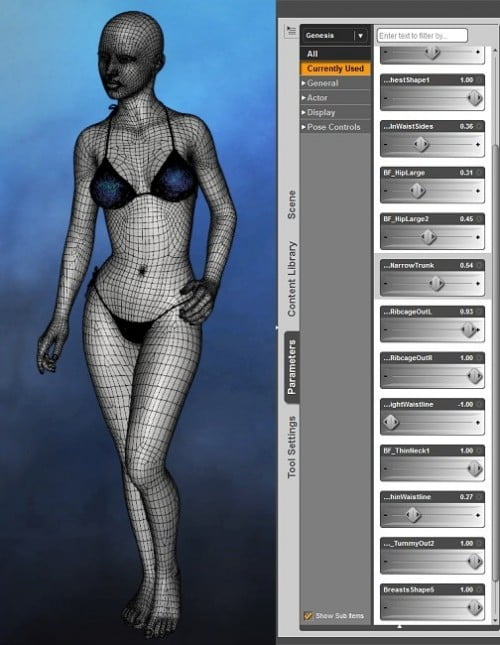Image resolution: width=500 pixels, height=645 pixels.
Task: Click plus button on BF_HipLarge slider
Action: (478, 191)
